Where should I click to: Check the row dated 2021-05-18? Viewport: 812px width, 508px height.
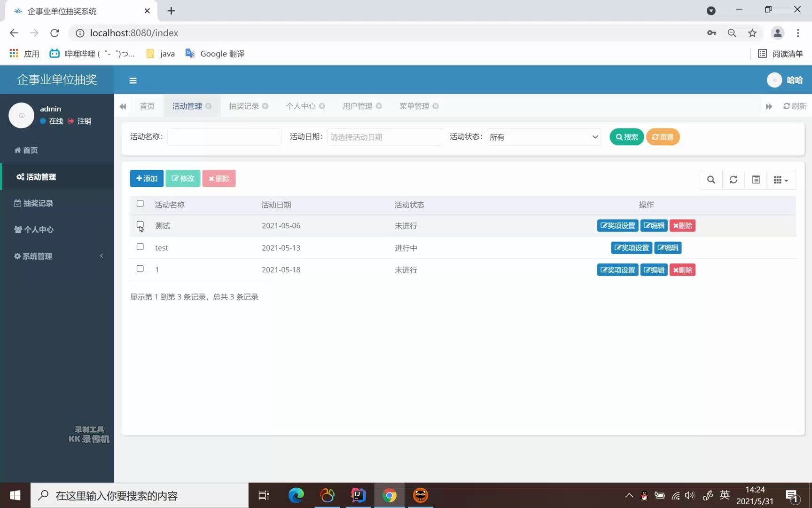coord(140,269)
